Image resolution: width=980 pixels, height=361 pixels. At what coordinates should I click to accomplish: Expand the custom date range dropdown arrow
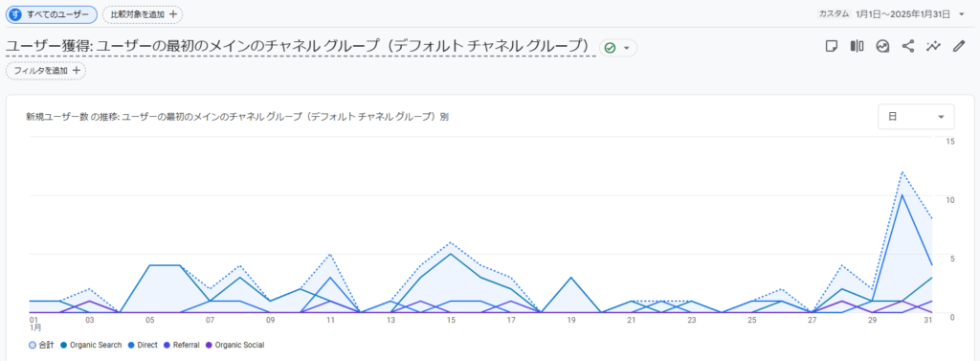(961, 13)
